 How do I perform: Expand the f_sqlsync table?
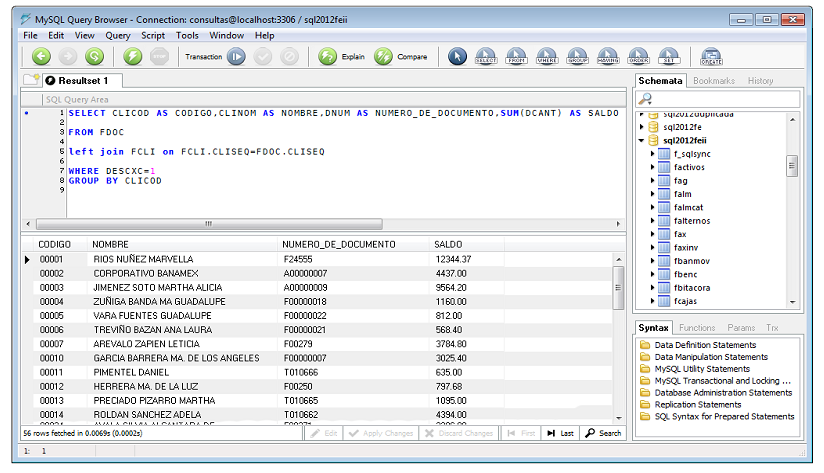653,153
